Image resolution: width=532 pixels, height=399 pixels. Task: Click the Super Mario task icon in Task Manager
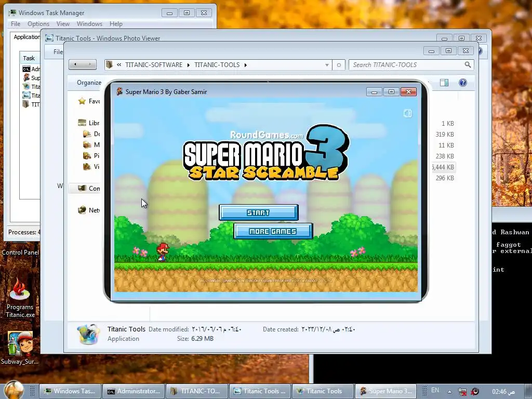26,78
